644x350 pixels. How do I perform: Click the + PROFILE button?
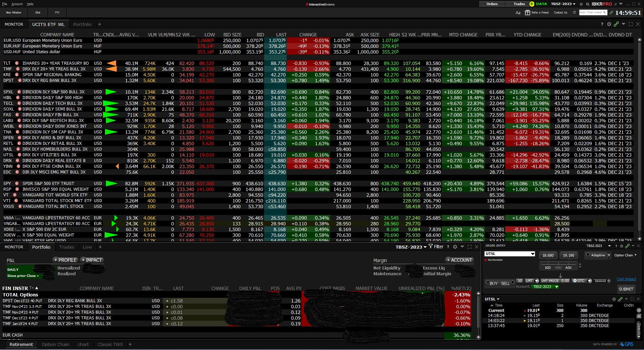click(66, 260)
